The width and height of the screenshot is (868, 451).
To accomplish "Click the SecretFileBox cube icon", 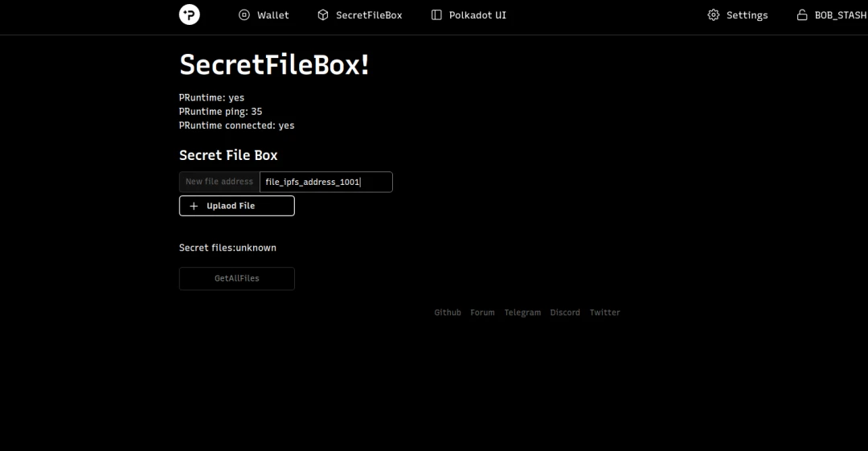I will [x=323, y=14].
